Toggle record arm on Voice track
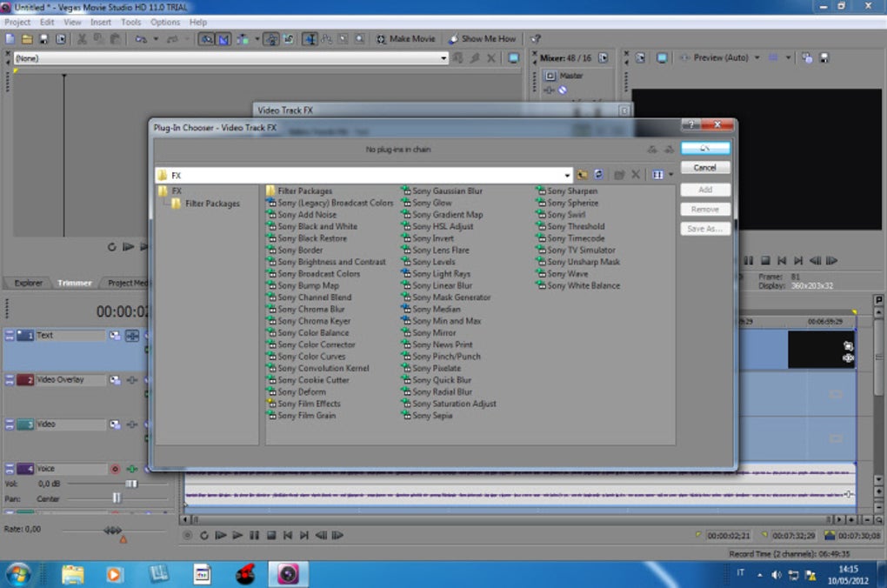 pyautogui.click(x=116, y=469)
